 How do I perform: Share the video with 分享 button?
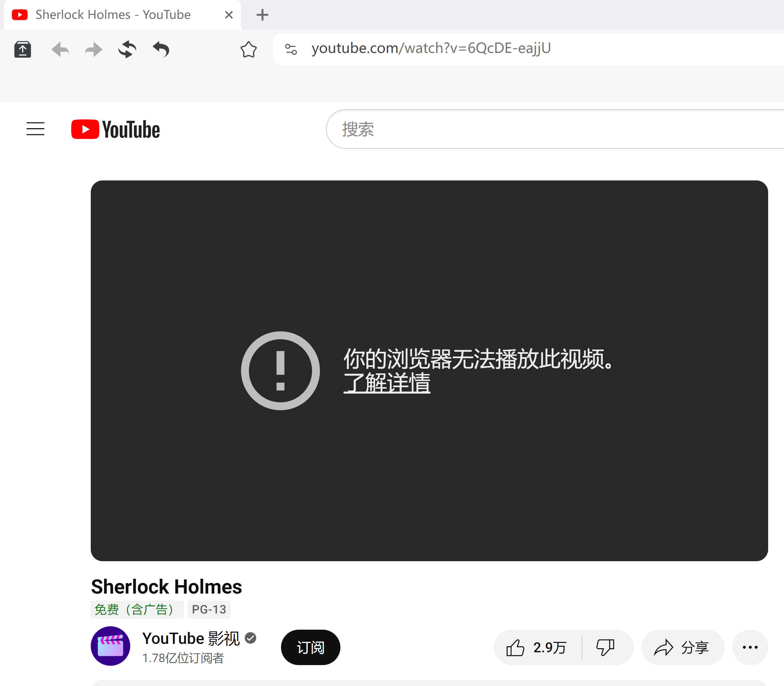coord(682,647)
